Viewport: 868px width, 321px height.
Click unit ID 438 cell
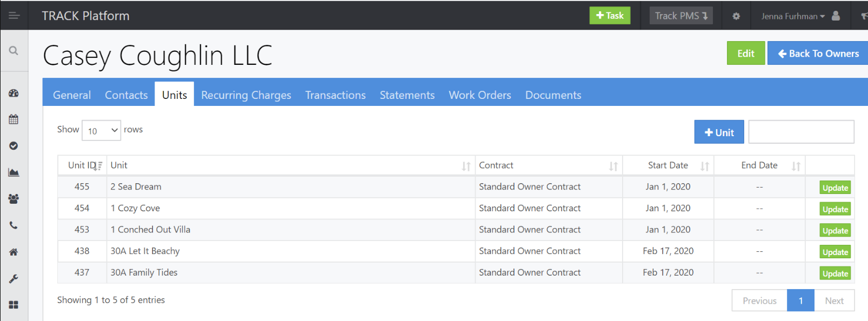click(82, 251)
